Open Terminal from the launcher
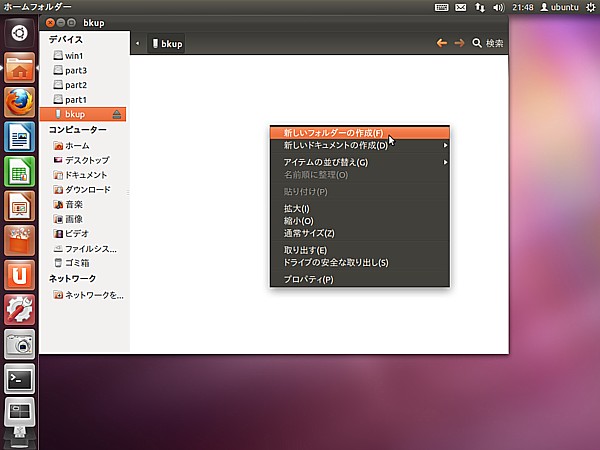This screenshot has height=450, width=600. (x=20, y=378)
